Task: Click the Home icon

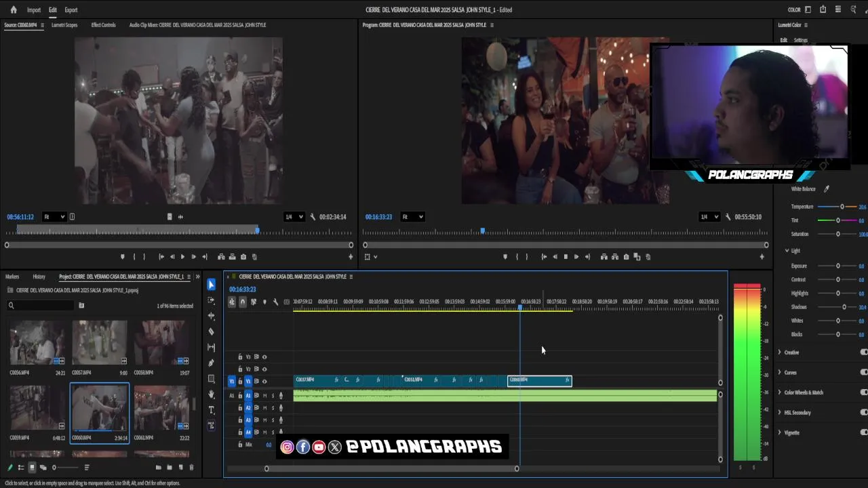Action: coord(14,9)
